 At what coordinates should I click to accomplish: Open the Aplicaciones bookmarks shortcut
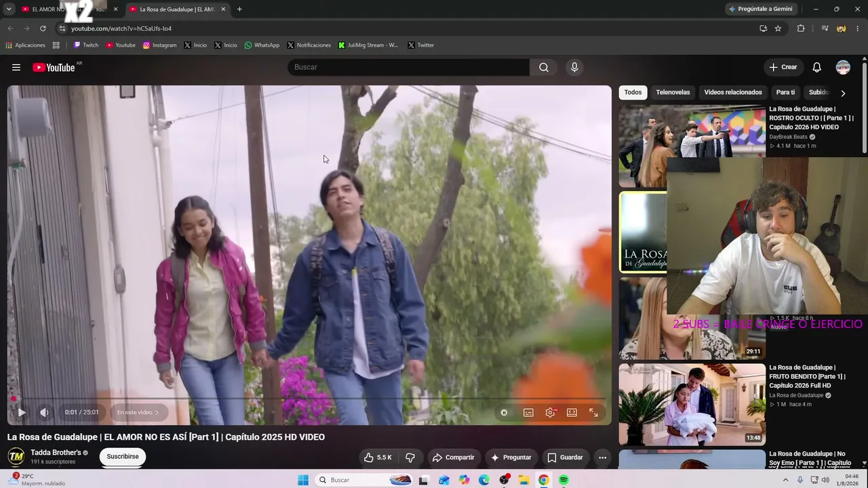25,45
